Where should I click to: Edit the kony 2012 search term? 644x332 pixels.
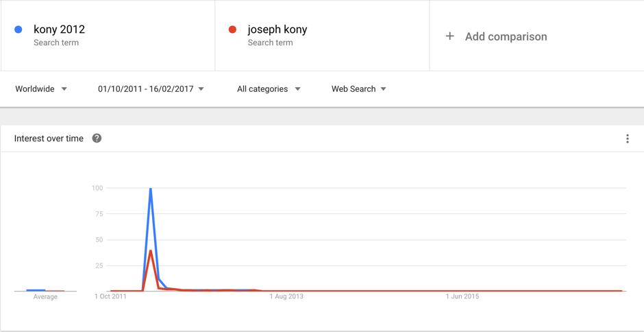pyautogui.click(x=59, y=29)
